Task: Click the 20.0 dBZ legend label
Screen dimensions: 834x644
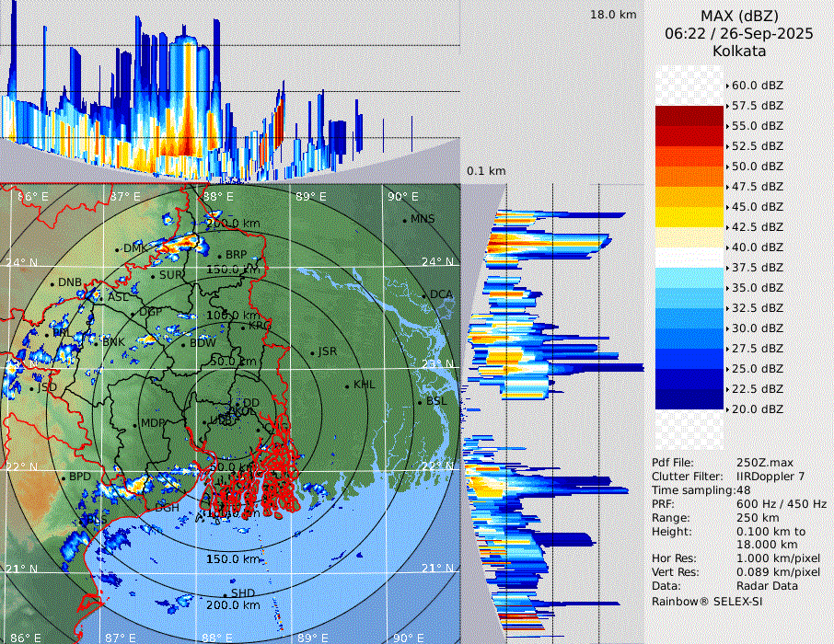Action: pos(757,409)
